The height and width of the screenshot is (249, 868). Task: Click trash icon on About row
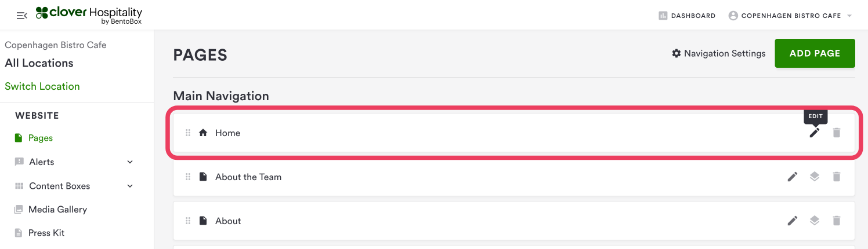836,221
